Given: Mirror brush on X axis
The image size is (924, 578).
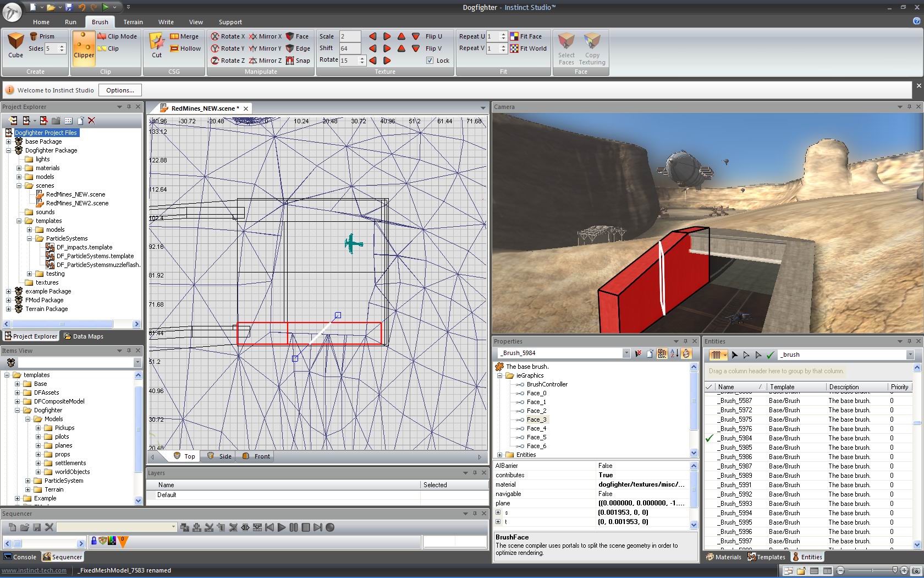Looking at the screenshot, I should [265, 36].
